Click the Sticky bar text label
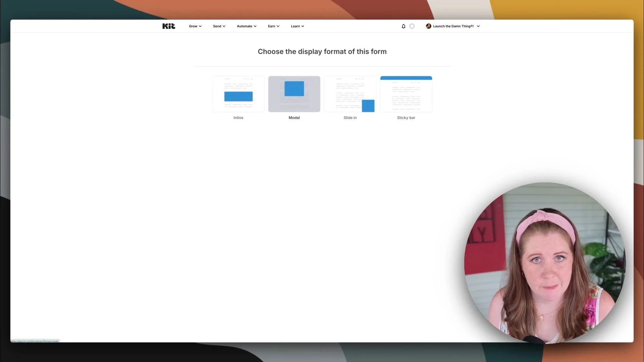The height and width of the screenshot is (362, 644). [x=406, y=118]
